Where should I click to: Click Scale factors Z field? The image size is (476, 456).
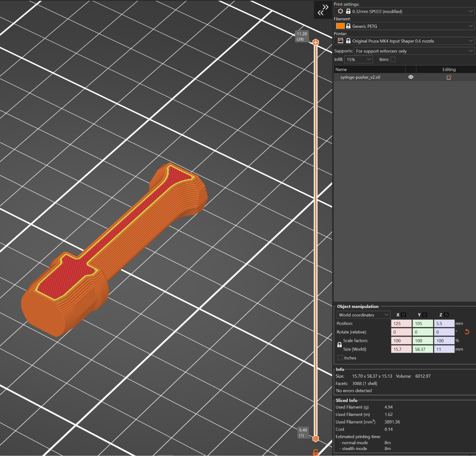pyautogui.click(x=444, y=340)
